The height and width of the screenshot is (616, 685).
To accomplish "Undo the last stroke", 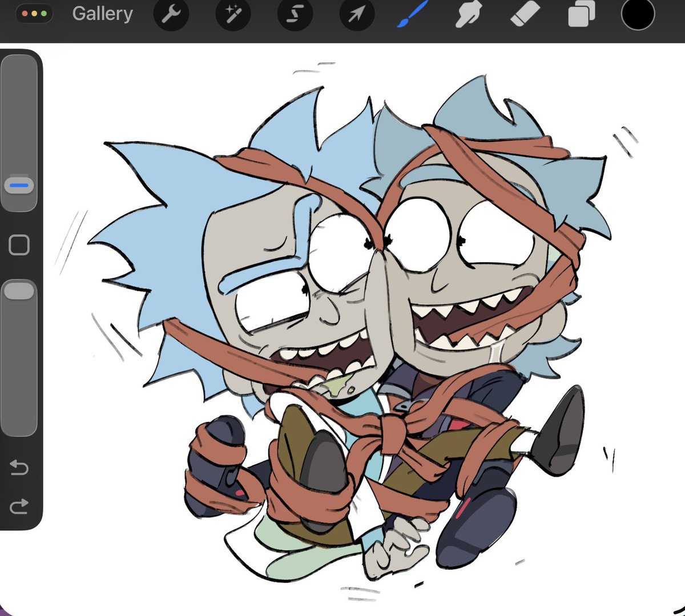I will click(19, 468).
